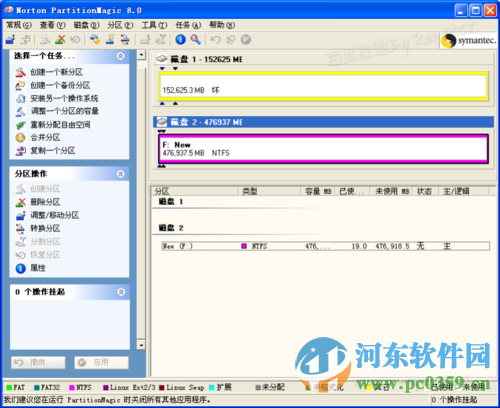This screenshot has height=408, width=500.
Task: Click the blue info properties toolbar icon
Action: (x=180, y=39)
